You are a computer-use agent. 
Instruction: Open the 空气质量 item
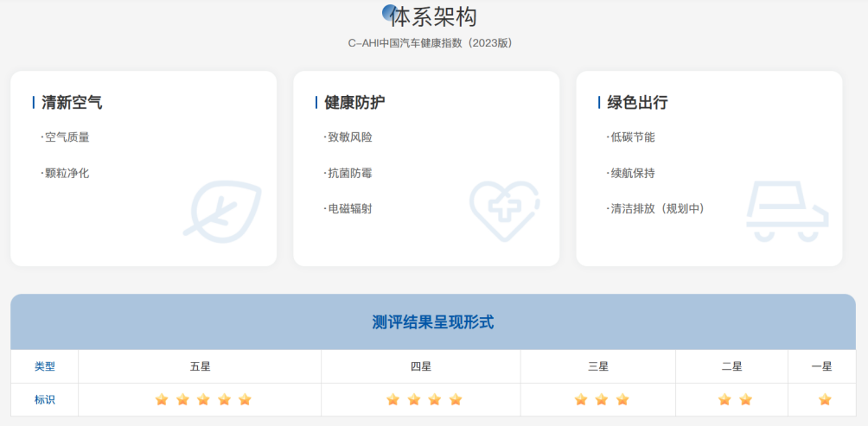click(67, 137)
